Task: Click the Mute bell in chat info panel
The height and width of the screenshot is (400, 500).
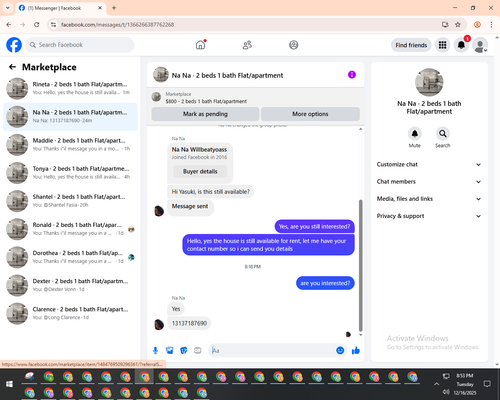Action: click(415, 134)
